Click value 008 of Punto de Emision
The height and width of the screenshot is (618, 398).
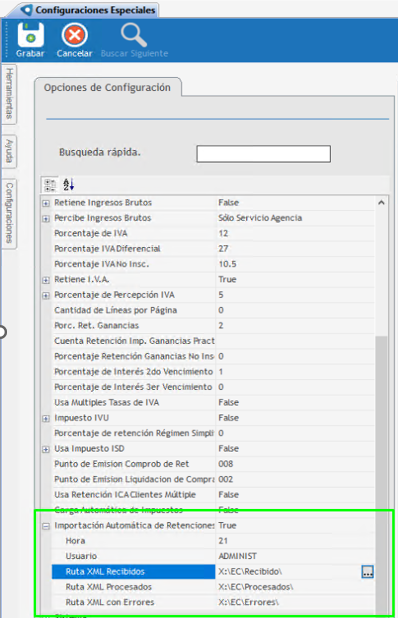point(226,464)
